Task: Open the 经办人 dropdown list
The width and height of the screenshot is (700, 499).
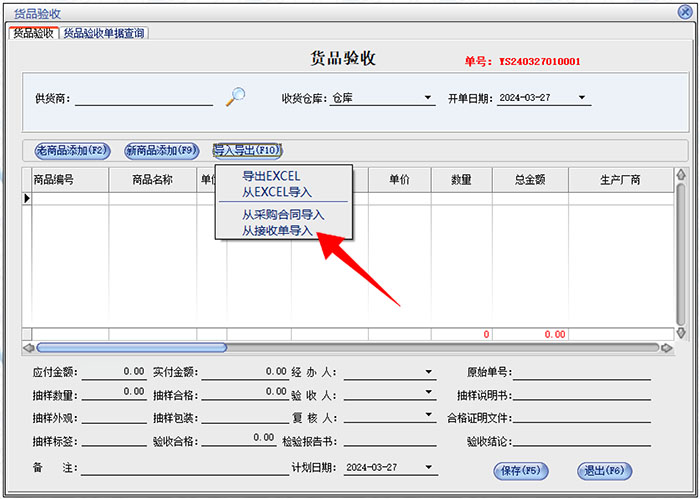Action: [x=428, y=373]
